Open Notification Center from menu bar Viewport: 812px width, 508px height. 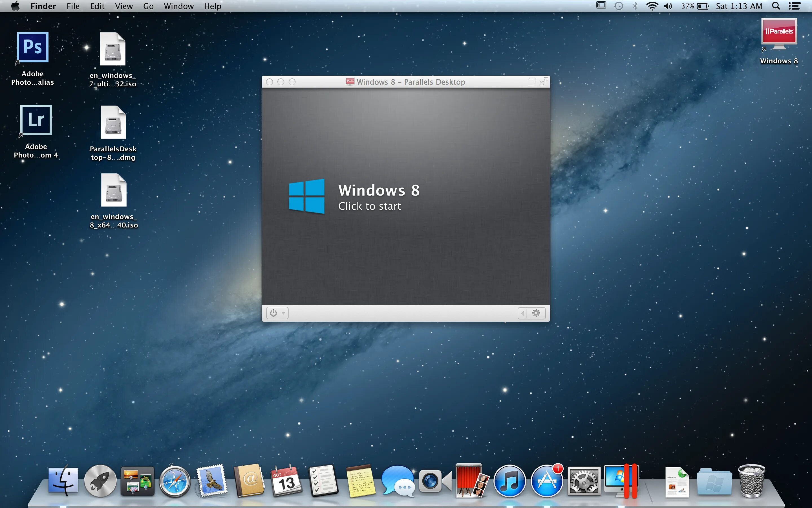794,6
